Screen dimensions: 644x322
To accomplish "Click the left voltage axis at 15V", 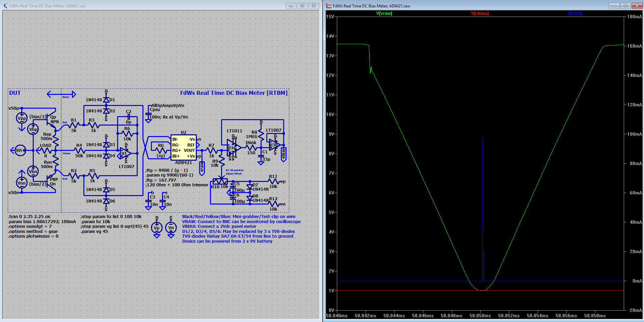I will coord(330,17).
